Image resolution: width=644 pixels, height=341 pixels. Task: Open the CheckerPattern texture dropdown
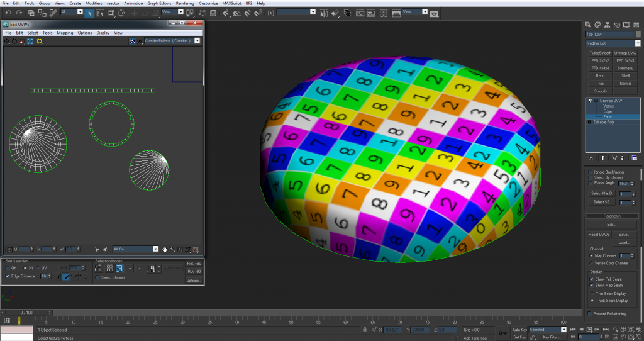click(x=197, y=41)
